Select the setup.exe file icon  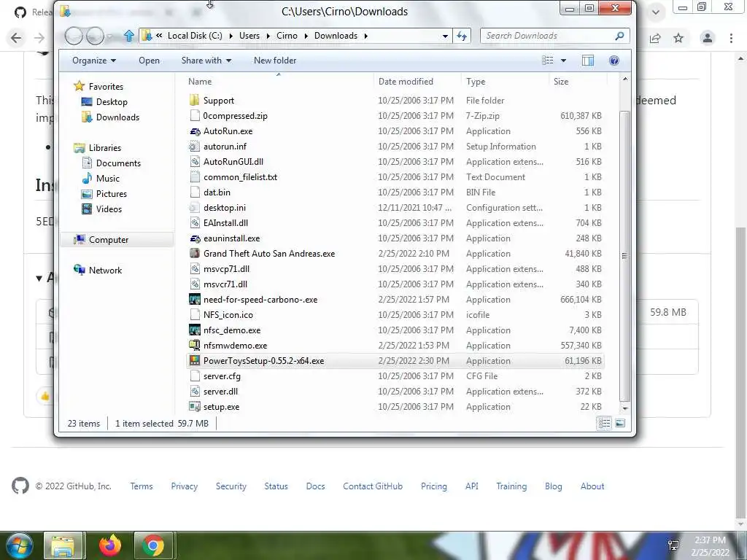pos(194,407)
